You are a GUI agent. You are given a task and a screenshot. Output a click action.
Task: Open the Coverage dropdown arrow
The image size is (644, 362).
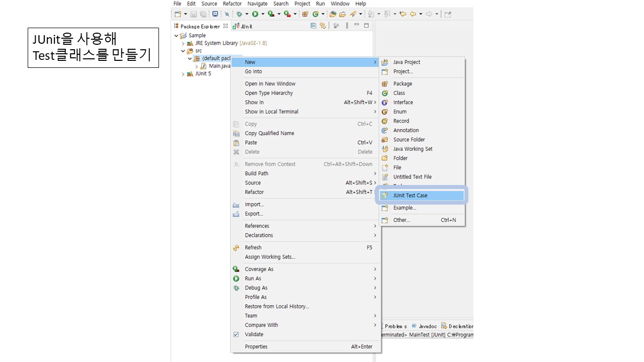pyautogui.click(x=279, y=14)
